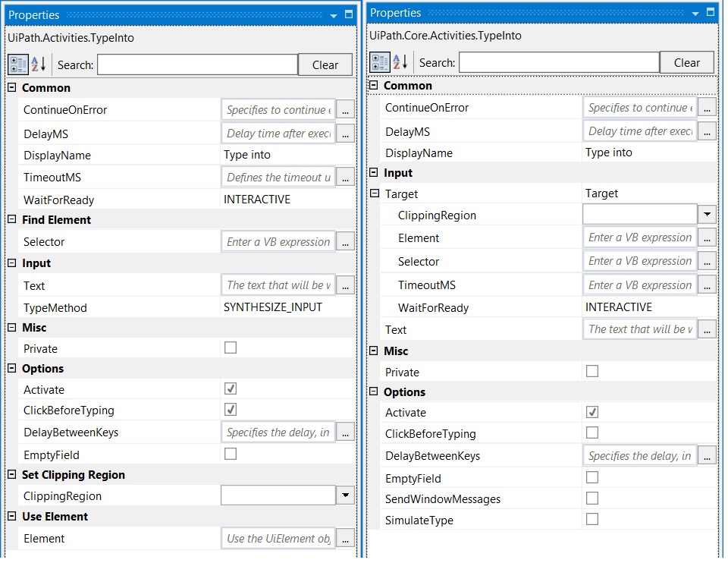The width and height of the screenshot is (728, 563).
Task: Collapse Input category in right panel
Action: [374, 172]
